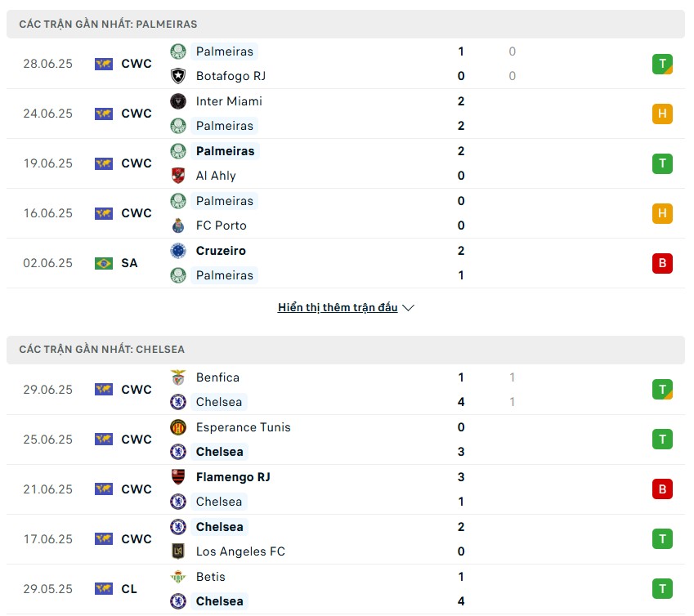Select the Betis club crest
Viewport: 694px width, 616px height.
click(x=178, y=577)
